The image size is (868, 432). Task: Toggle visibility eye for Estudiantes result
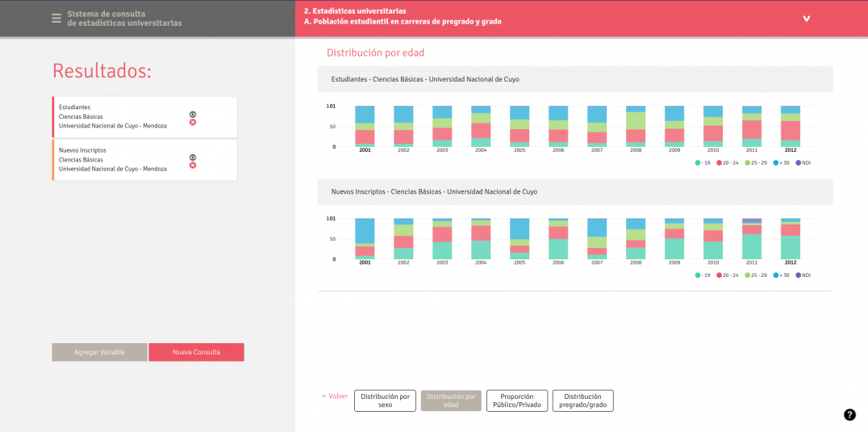click(x=193, y=115)
